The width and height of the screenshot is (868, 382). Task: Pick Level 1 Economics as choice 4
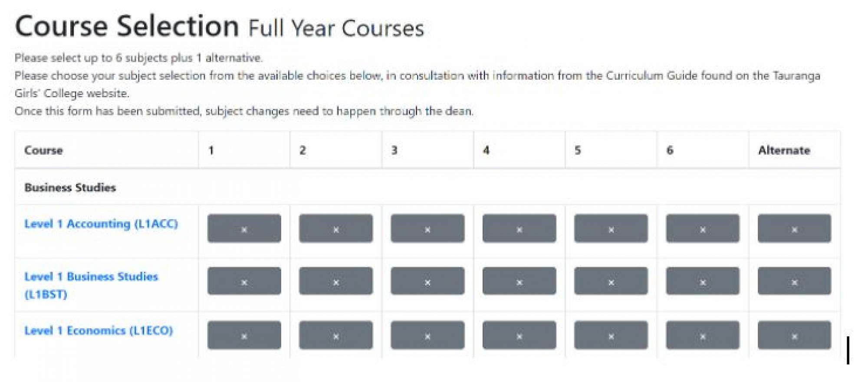pyautogui.click(x=519, y=335)
